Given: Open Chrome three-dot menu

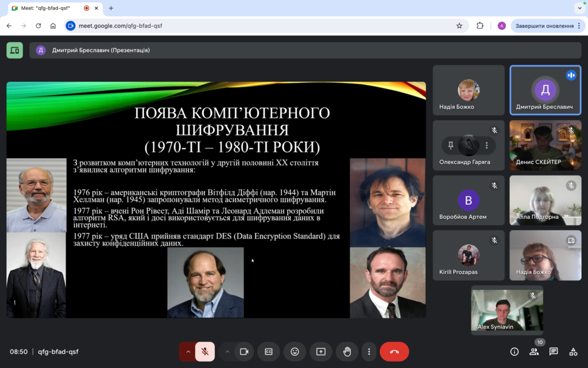Looking at the screenshot, I should coord(579,25).
